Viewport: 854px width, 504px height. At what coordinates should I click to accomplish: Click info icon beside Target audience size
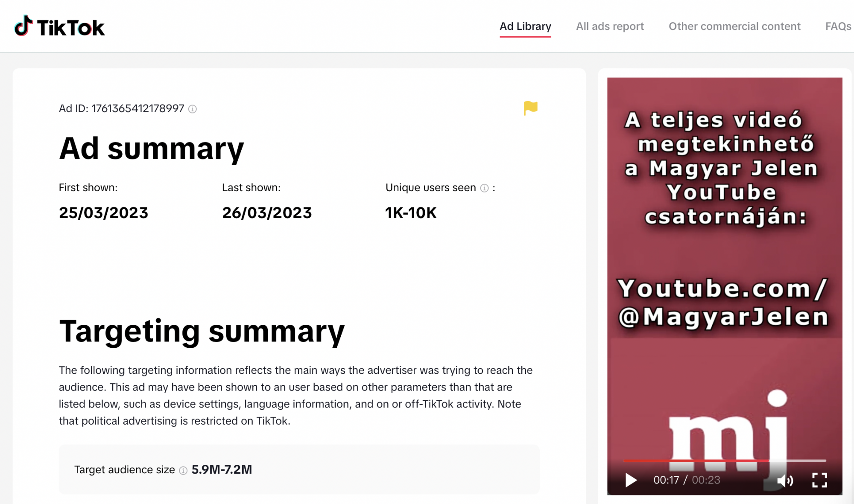coord(183,470)
